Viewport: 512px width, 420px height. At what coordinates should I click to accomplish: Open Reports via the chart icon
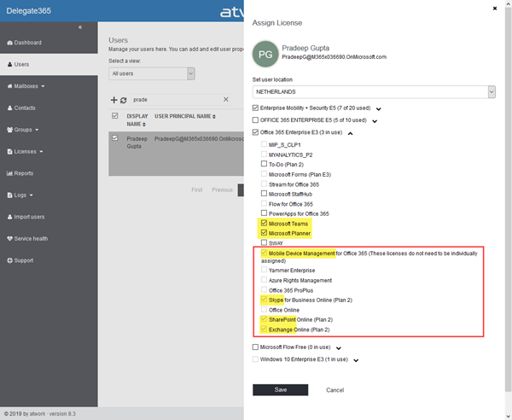[x=9, y=173]
